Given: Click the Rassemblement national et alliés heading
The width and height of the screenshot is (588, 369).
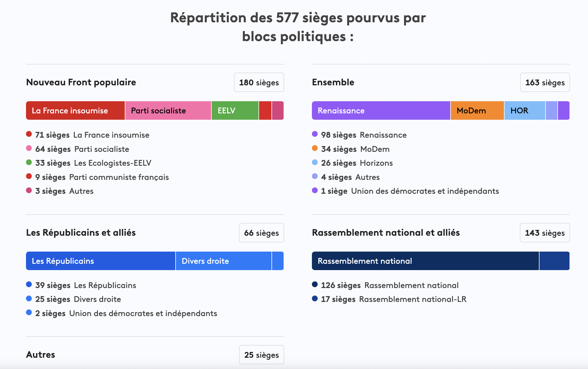Looking at the screenshot, I should (386, 233).
